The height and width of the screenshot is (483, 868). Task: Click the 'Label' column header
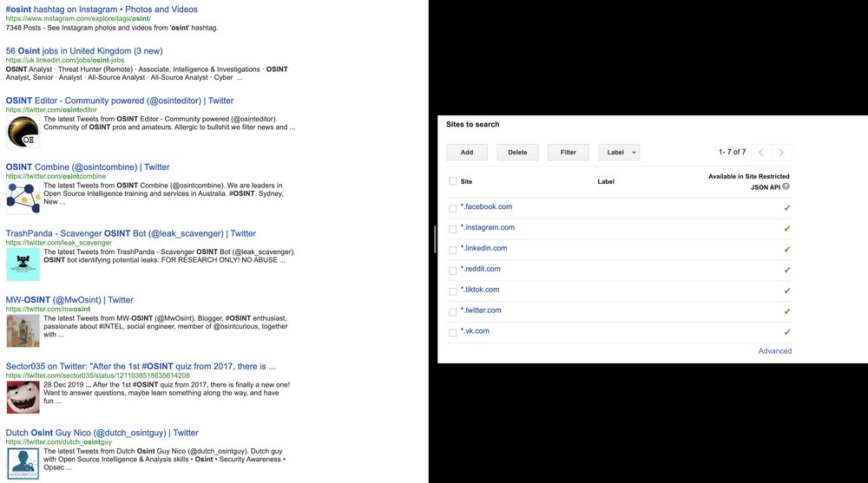[x=606, y=181]
